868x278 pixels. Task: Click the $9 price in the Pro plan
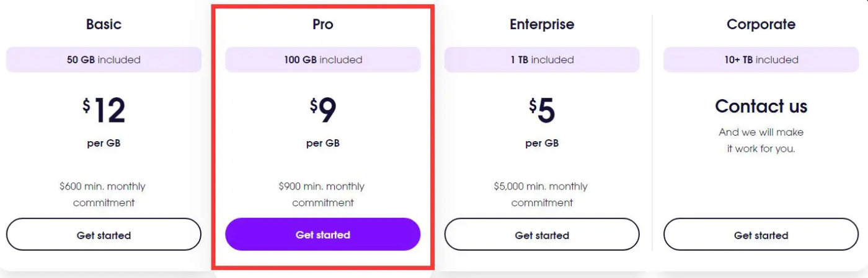tap(323, 111)
